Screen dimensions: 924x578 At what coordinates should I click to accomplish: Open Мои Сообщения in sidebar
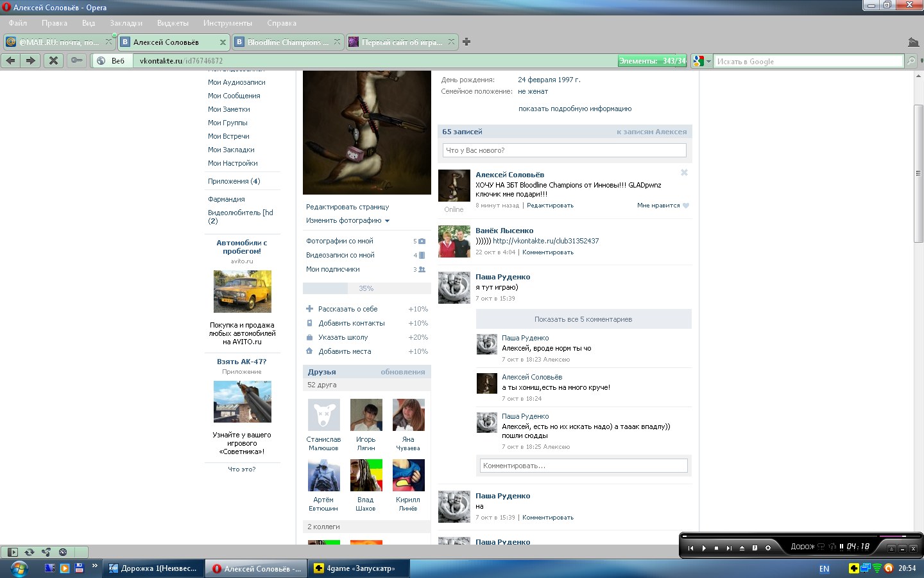point(234,96)
